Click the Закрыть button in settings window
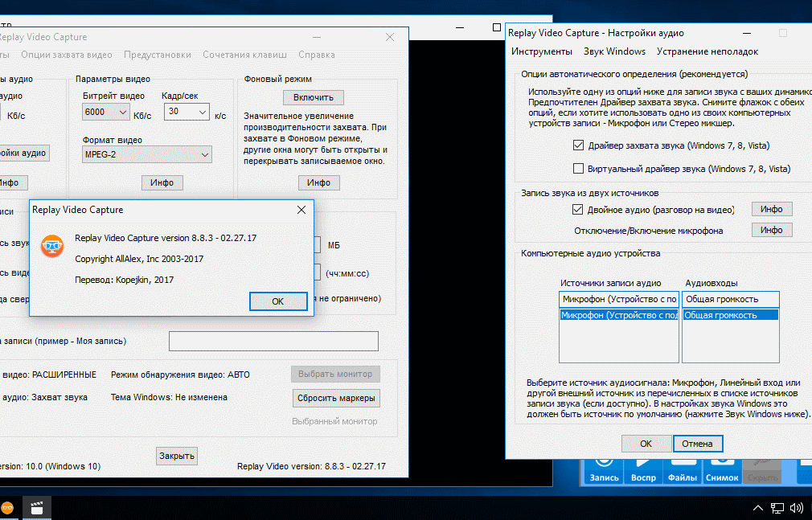This screenshot has height=520, width=812. point(177,456)
